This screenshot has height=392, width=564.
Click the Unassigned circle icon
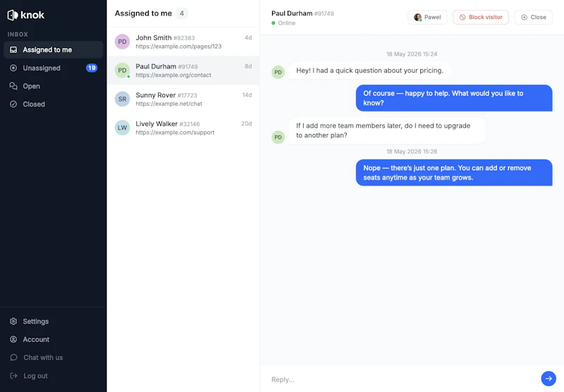(x=13, y=68)
